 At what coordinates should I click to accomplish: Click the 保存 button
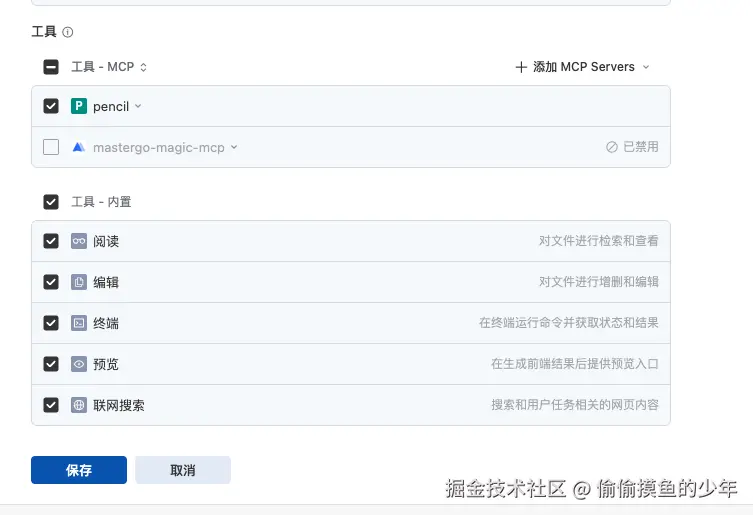point(79,470)
